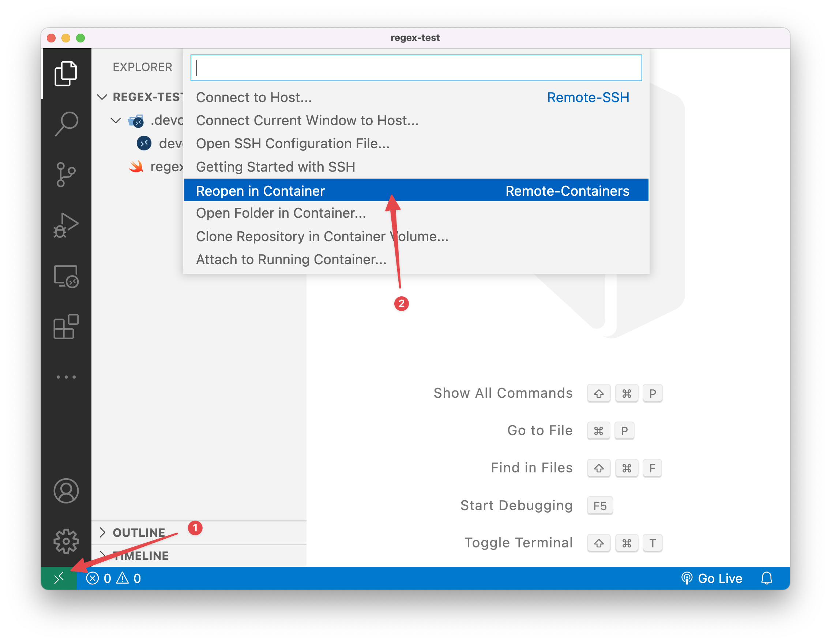The width and height of the screenshot is (831, 644).
Task: Open the Explorer view in activity bar
Action: pos(66,74)
